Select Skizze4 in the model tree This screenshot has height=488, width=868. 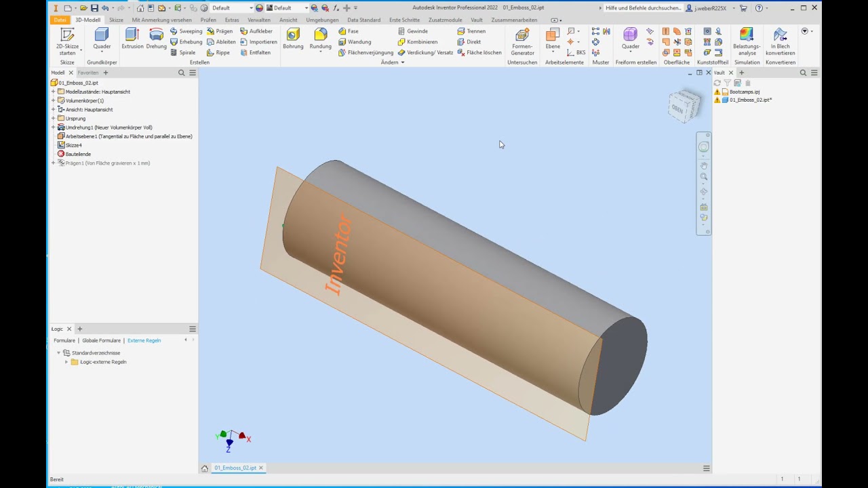(73, 145)
